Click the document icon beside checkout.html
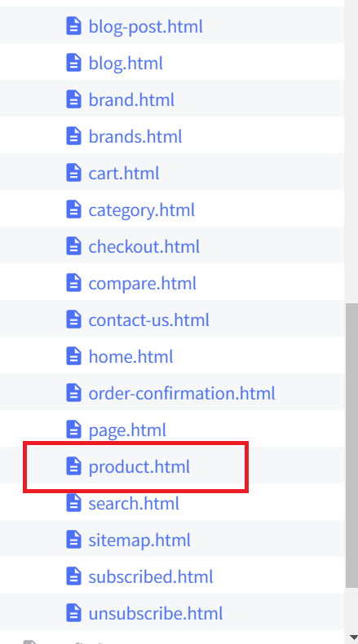Viewport: 358px width, 644px height. point(73,246)
